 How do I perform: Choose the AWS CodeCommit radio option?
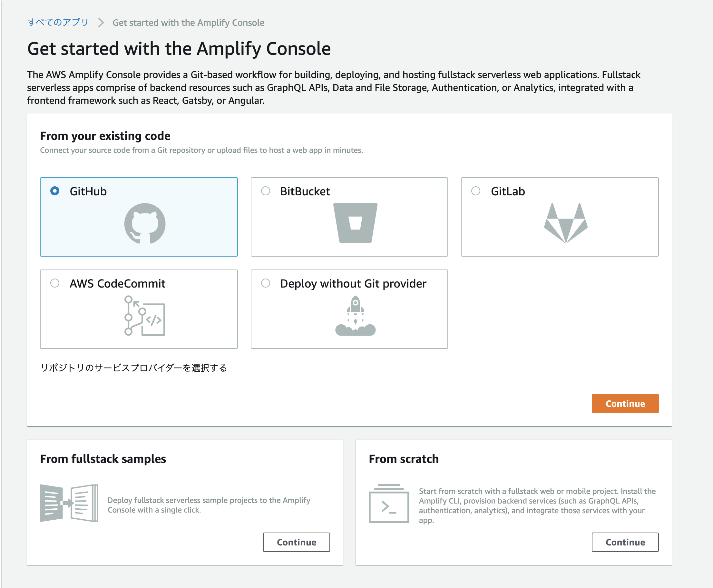(55, 283)
